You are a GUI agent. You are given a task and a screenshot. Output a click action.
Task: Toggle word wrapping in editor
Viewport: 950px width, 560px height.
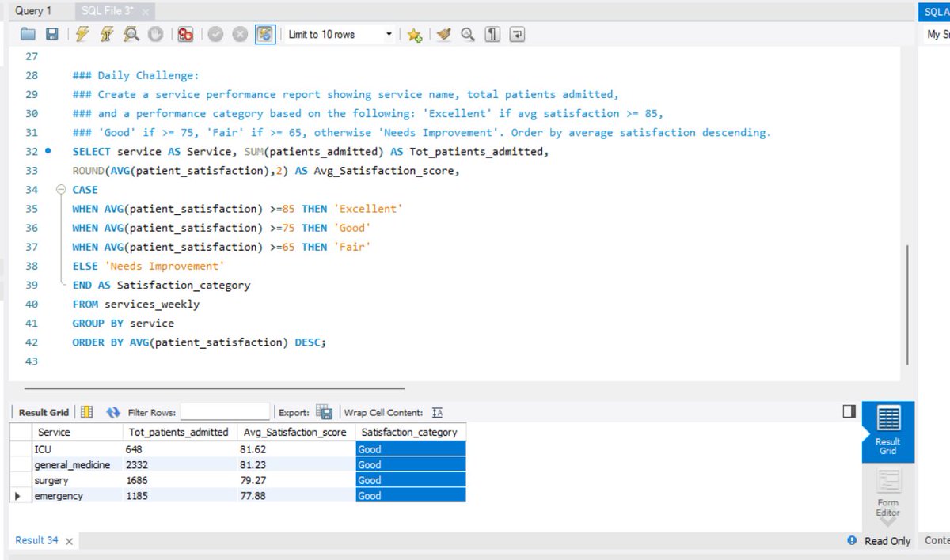pyautogui.click(x=517, y=35)
